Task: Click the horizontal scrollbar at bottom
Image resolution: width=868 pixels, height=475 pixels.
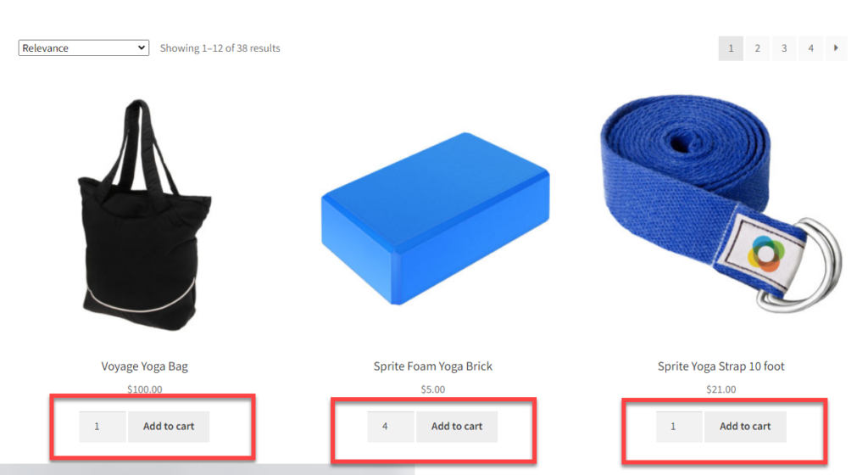Action: coord(207,469)
